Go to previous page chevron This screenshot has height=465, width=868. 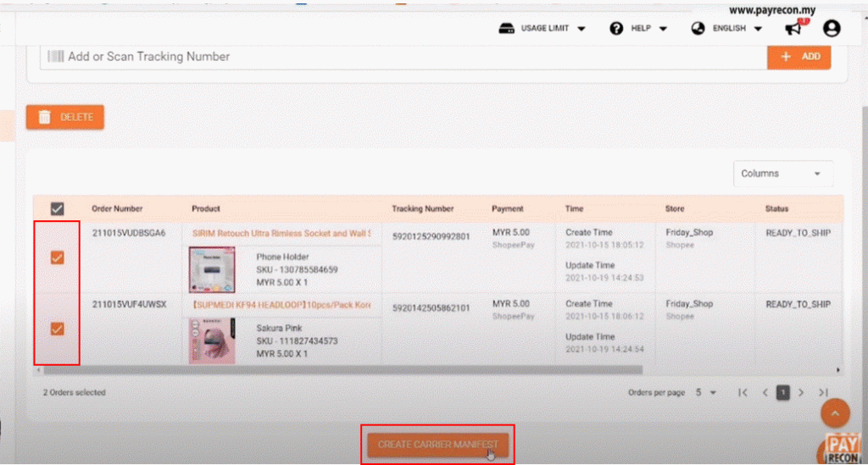(x=765, y=392)
